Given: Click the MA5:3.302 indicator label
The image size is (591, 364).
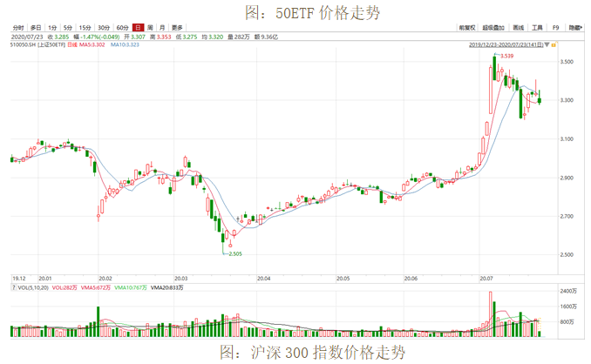Looking at the screenshot, I should coord(92,44).
